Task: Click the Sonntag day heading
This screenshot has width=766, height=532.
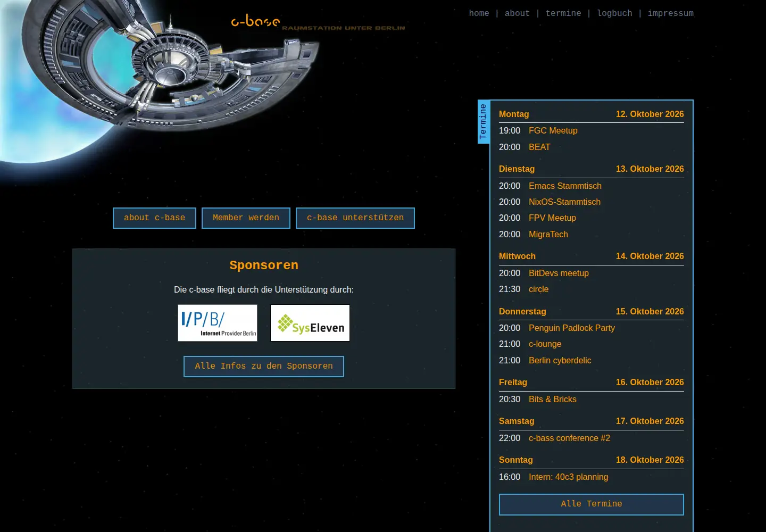Action: click(x=515, y=460)
